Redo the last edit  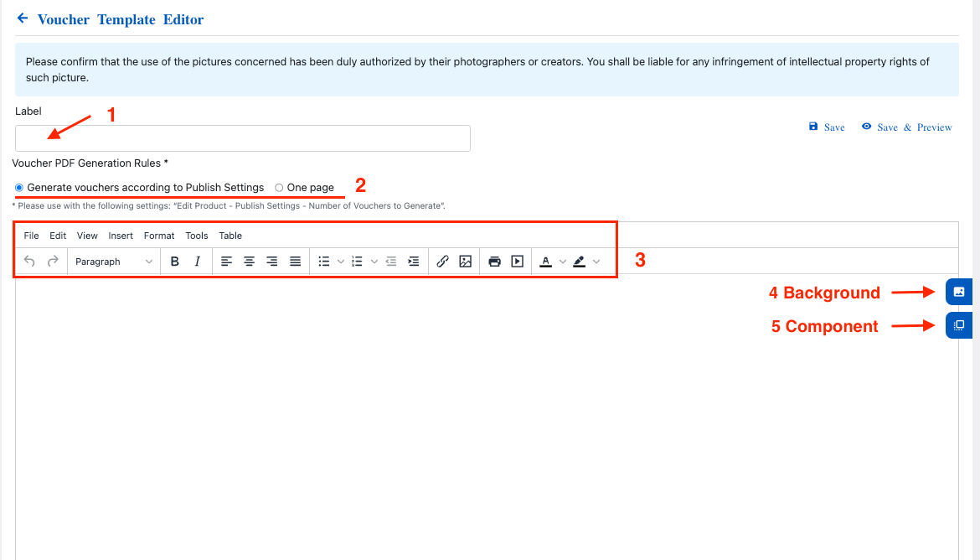[x=53, y=261]
